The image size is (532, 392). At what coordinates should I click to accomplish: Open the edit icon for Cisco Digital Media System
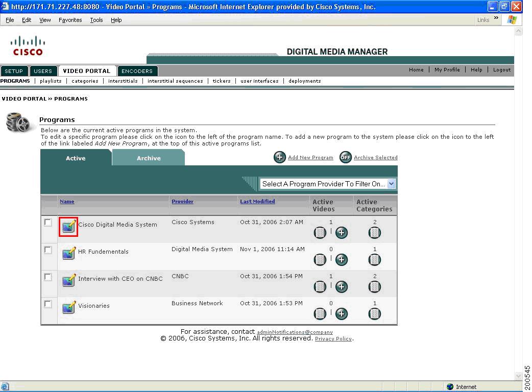68,227
